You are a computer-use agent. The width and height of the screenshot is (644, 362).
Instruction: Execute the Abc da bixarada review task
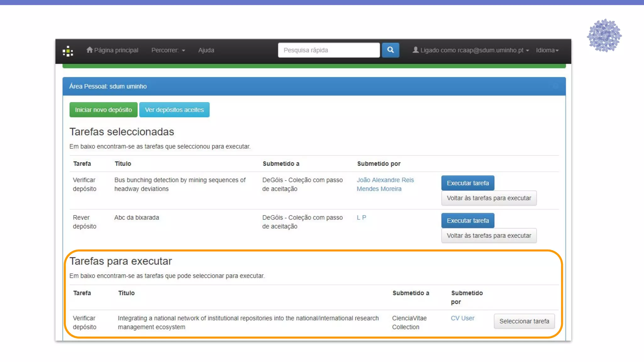pos(468,221)
